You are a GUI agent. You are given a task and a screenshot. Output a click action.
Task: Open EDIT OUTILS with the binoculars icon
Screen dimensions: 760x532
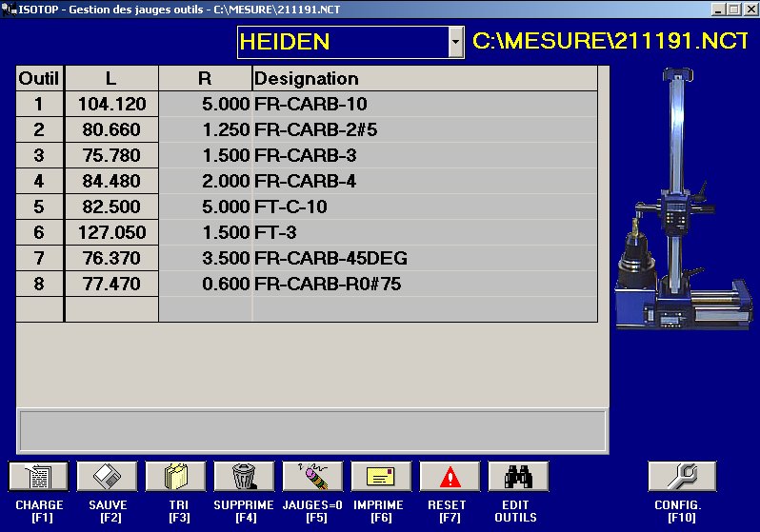tap(519, 476)
